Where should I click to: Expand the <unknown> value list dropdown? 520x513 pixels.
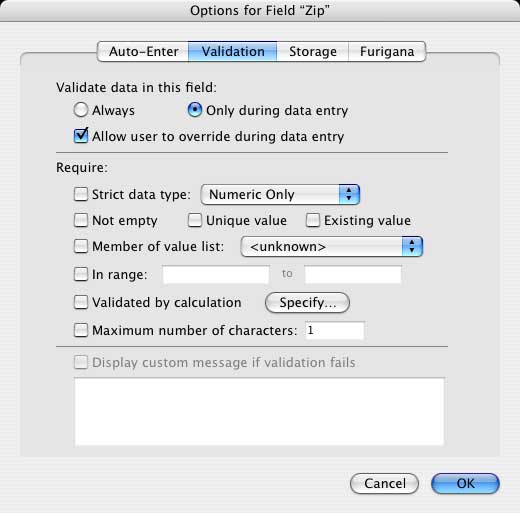click(x=332, y=247)
